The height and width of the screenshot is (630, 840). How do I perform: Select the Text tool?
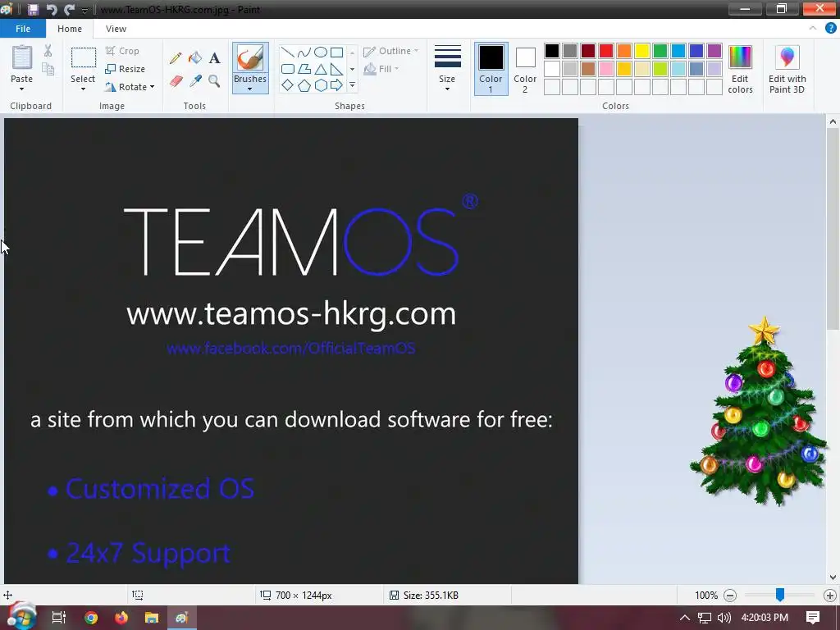click(x=214, y=58)
